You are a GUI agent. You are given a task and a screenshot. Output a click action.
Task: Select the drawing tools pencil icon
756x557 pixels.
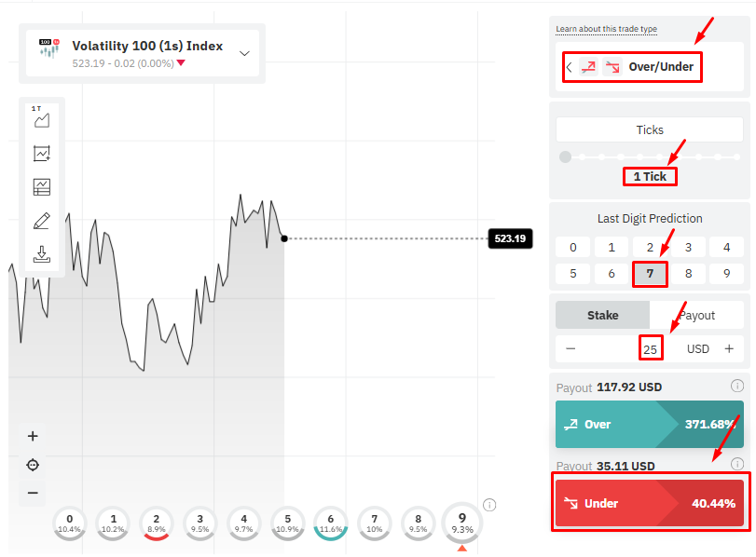[41, 221]
